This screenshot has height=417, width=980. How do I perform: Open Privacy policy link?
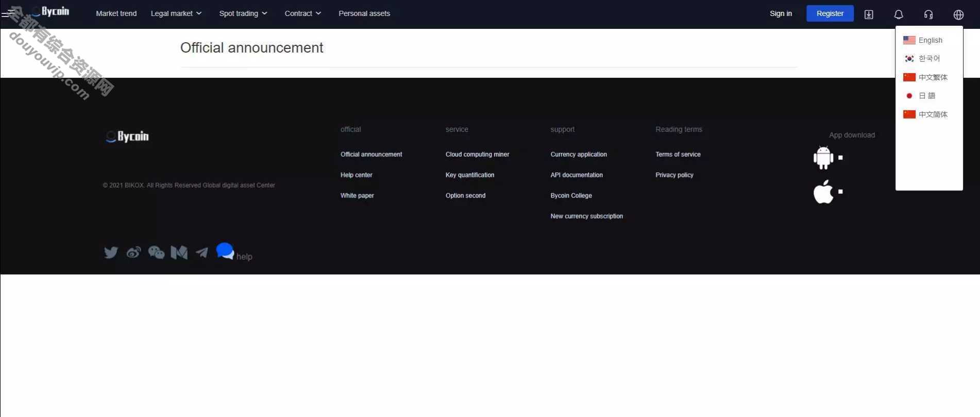point(674,175)
